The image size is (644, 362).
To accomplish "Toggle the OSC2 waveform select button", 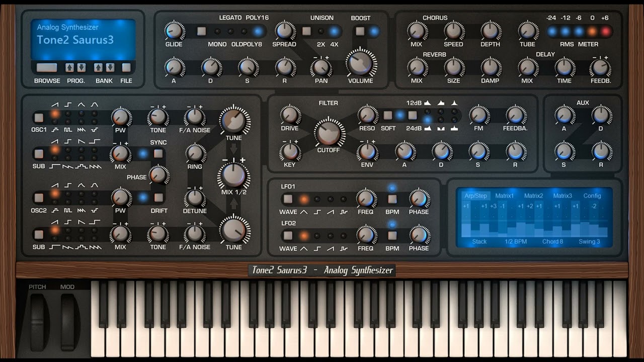I will coord(39,198).
